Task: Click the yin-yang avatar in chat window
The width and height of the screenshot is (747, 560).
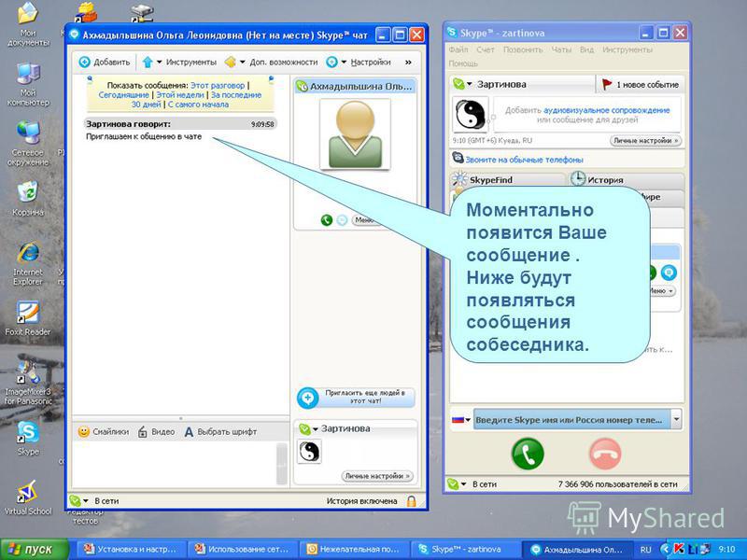Action: pyautogui.click(x=309, y=452)
